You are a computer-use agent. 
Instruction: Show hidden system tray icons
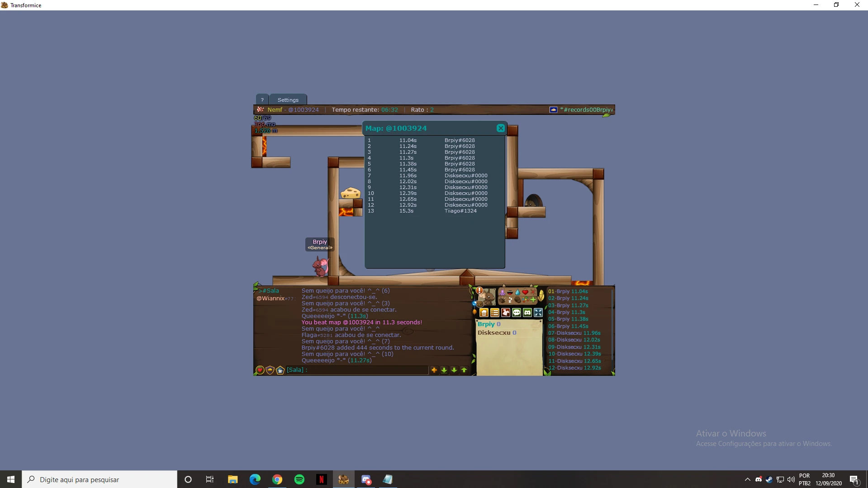pos(747,479)
